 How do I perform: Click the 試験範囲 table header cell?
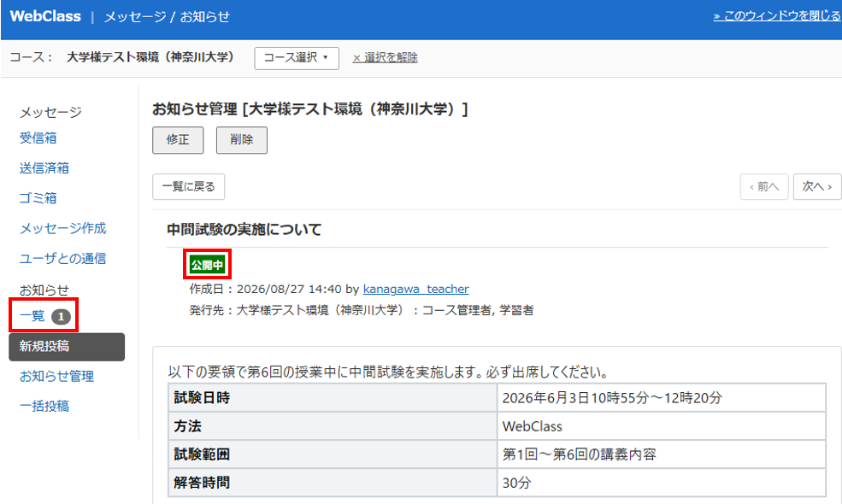click(333, 454)
